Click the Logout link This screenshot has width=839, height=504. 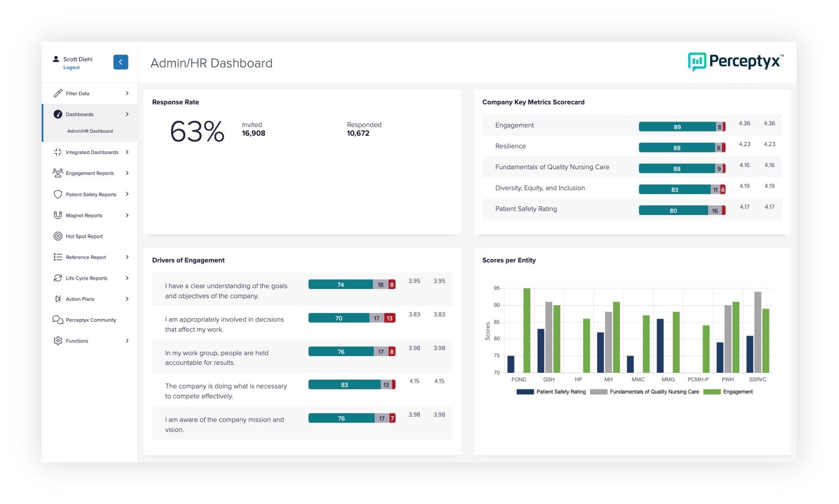[x=71, y=67]
